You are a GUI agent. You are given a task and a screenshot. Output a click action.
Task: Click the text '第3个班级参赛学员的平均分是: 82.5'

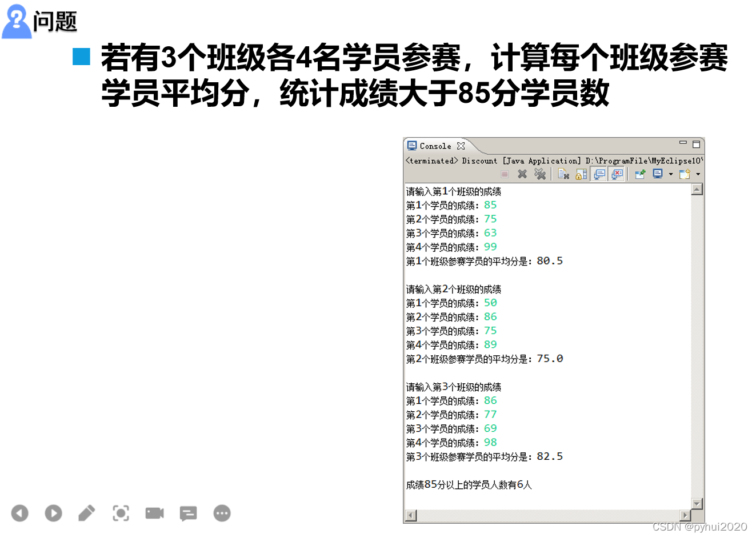(x=484, y=456)
